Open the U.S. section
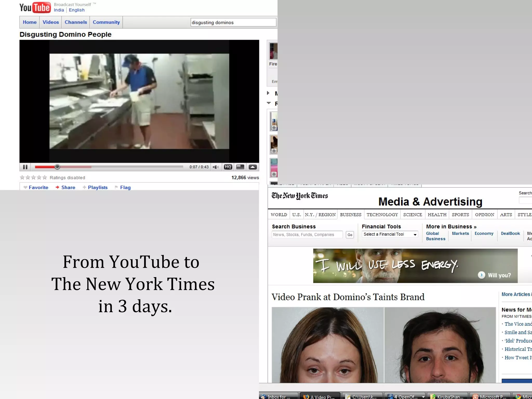Image resolution: width=532 pixels, height=399 pixels. 296,215
